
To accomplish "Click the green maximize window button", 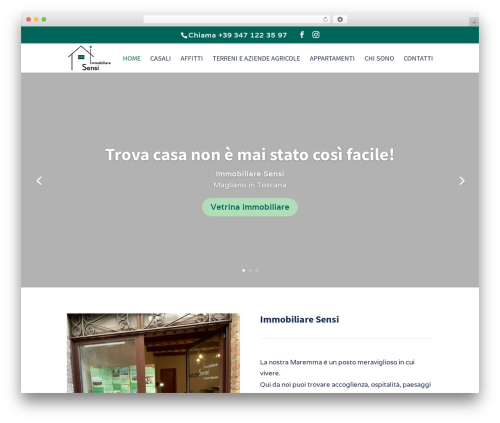I will click(44, 19).
